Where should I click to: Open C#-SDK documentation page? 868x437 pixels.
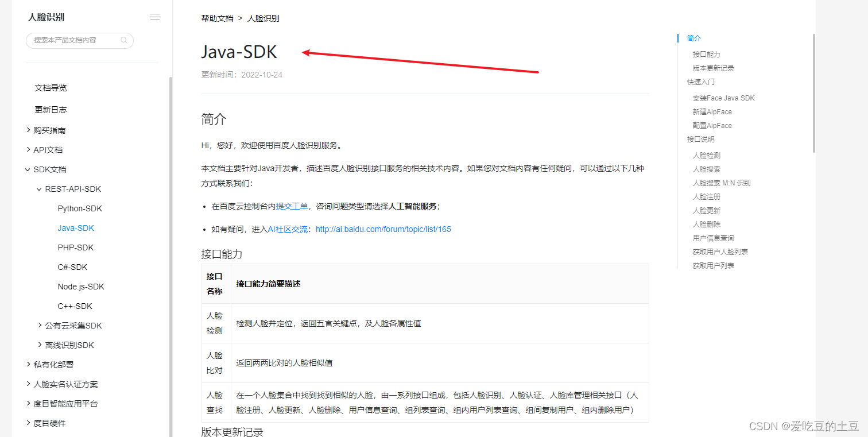pyautogui.click(x=72, y=267)
